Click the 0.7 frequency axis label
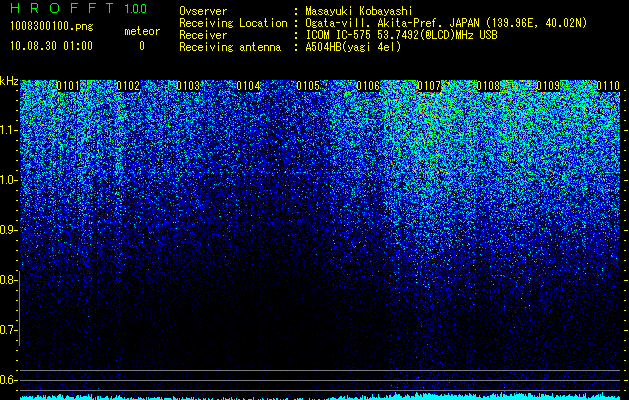The width and height of the screenshot is (629, 400). [x=8, y=330]
